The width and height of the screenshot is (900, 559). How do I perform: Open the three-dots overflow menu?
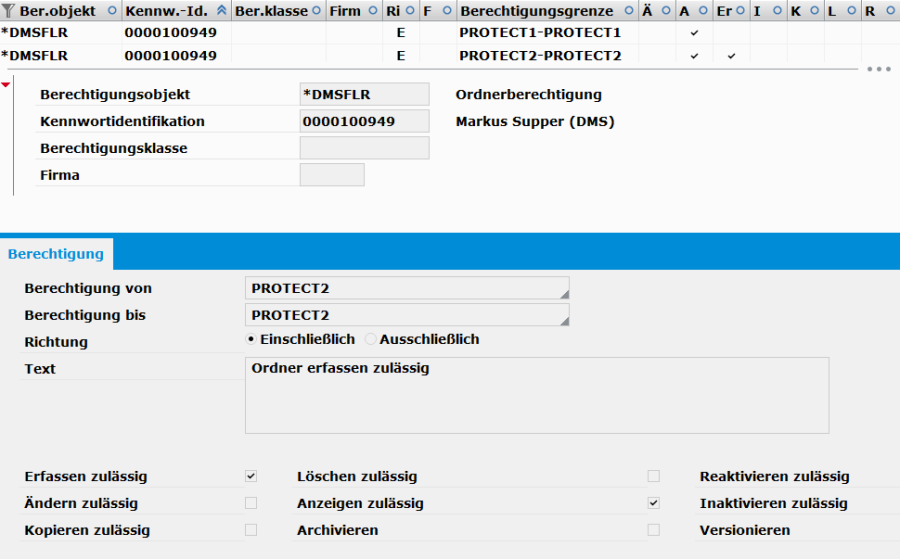pos(879,69)
